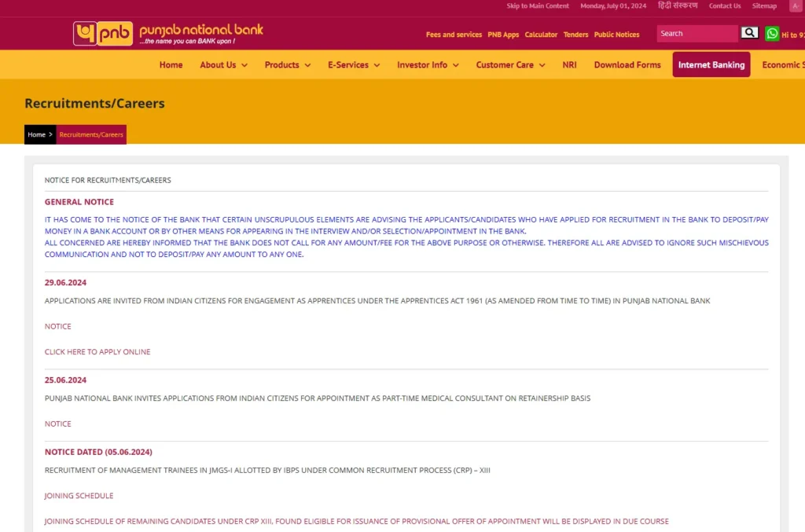The height and width of the screenshot is (532, 805).
Task: Open PNB Apps link
Action: [503, 35]
